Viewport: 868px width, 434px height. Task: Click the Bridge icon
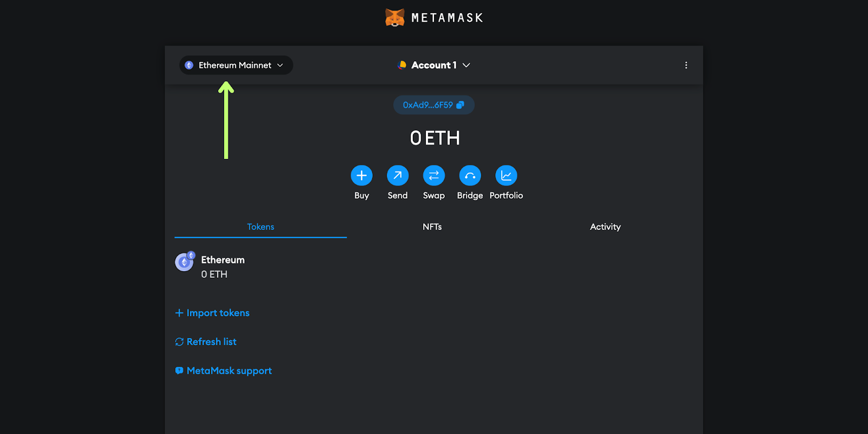click(x=470, y=175)
